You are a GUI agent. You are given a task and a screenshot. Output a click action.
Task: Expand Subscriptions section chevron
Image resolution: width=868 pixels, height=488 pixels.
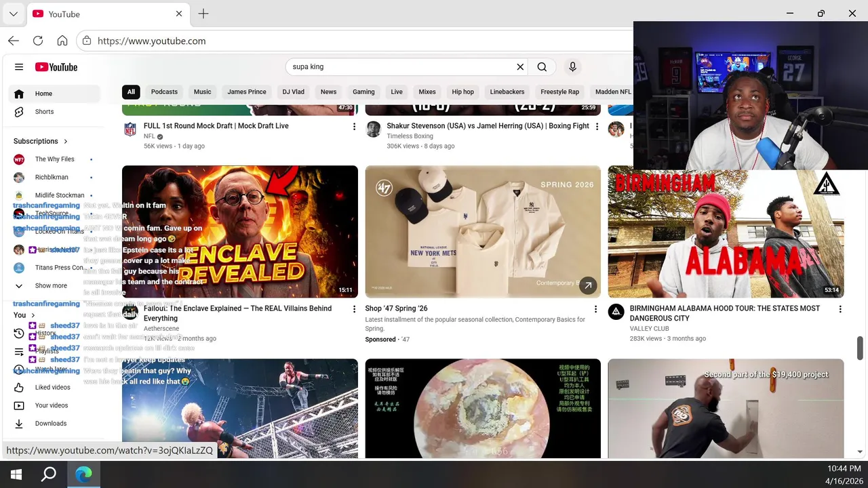66,141
